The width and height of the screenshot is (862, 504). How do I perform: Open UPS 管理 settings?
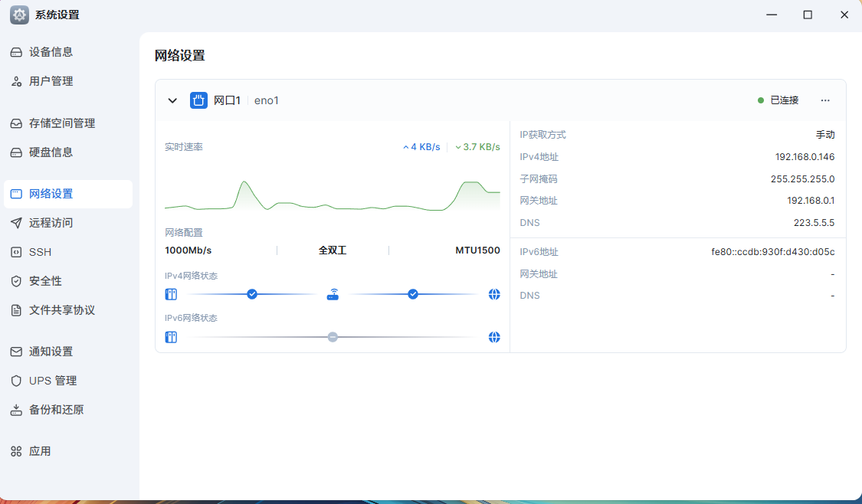point(51,380)
